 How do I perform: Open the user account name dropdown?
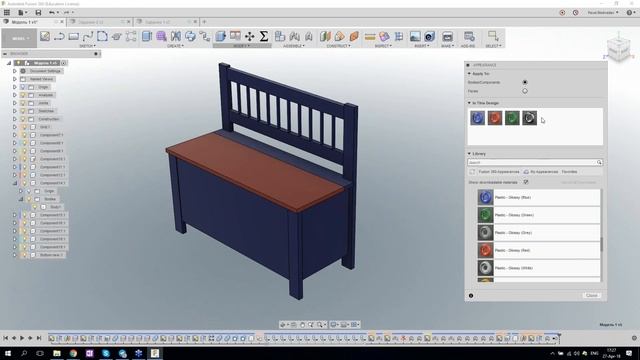pyautogui.click(x=603, y=13)
